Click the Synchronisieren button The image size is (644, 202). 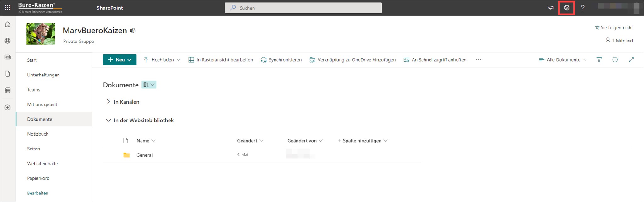tap(281, 60)
